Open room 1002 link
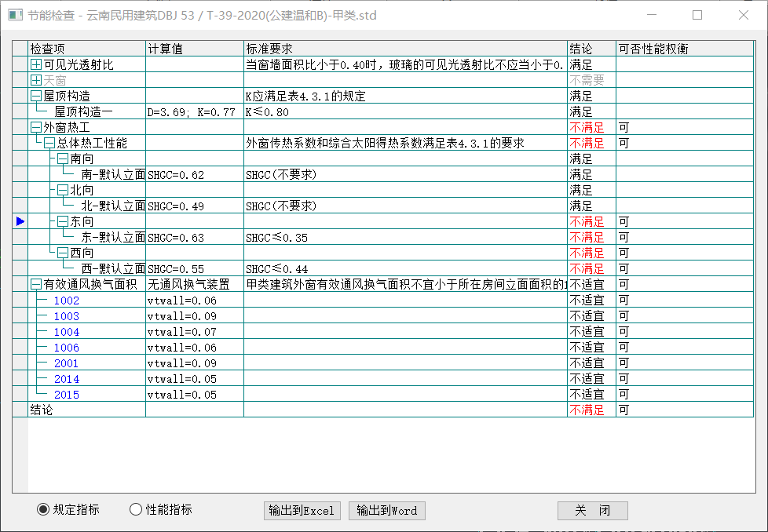 click(x=67, y=301)
